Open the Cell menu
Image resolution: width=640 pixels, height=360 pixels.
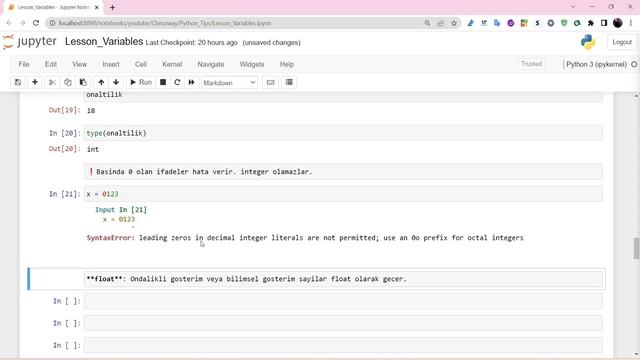pos(141,64)
